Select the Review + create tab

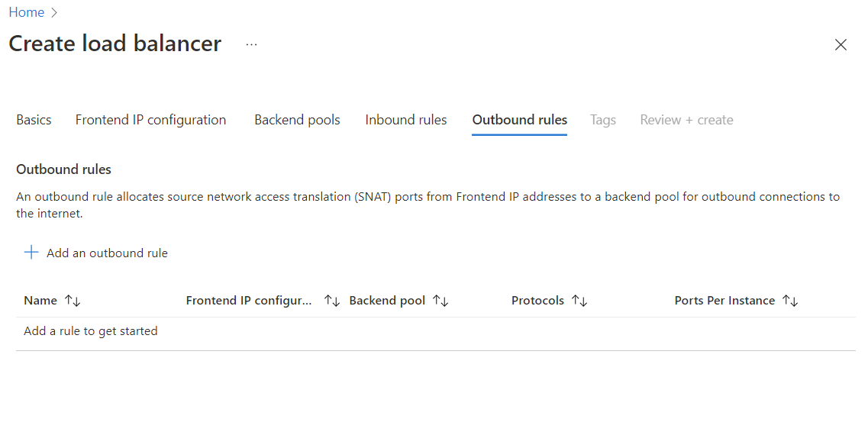(x=686, y=120)
